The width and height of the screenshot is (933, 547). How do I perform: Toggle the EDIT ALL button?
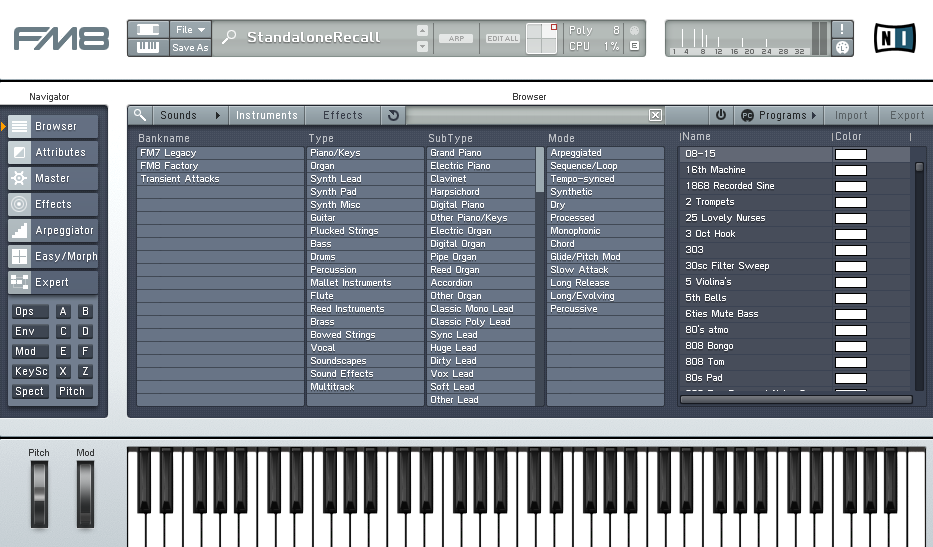tap(502, 38)
